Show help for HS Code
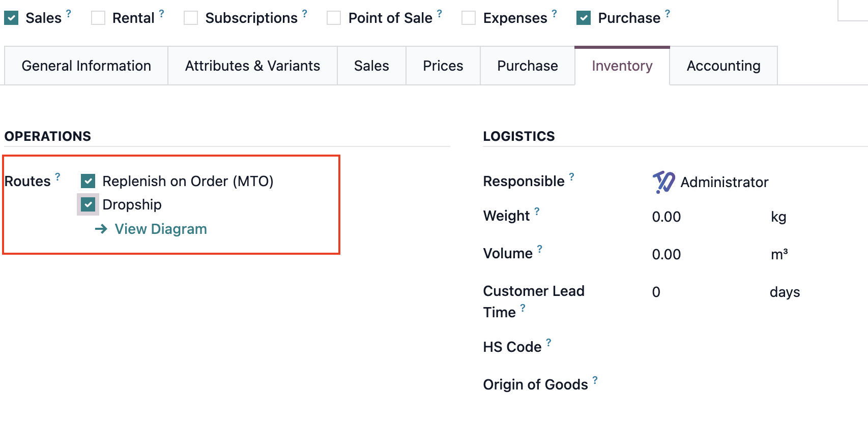Screen dimensions: 868x421 pos(548,342)
